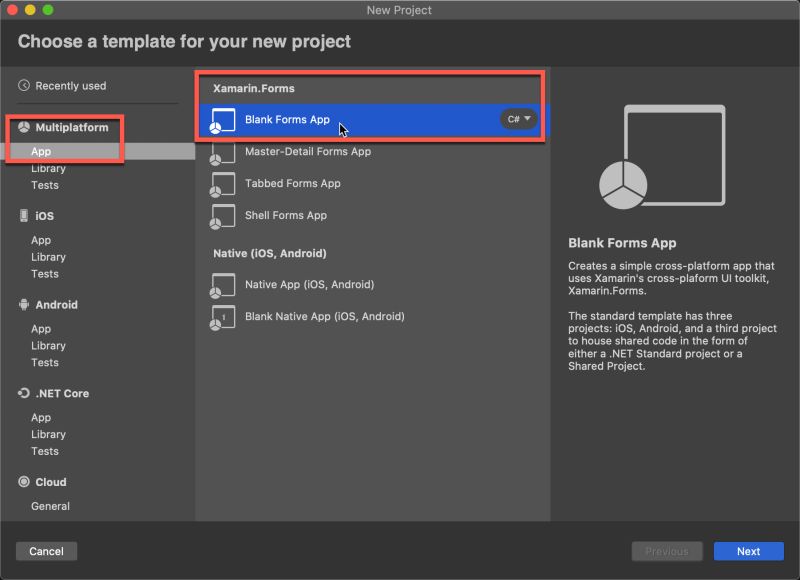This screenshot has width=800, height=580.
Task: Click the Multiplatform section icon
Action: click(26, 127)
